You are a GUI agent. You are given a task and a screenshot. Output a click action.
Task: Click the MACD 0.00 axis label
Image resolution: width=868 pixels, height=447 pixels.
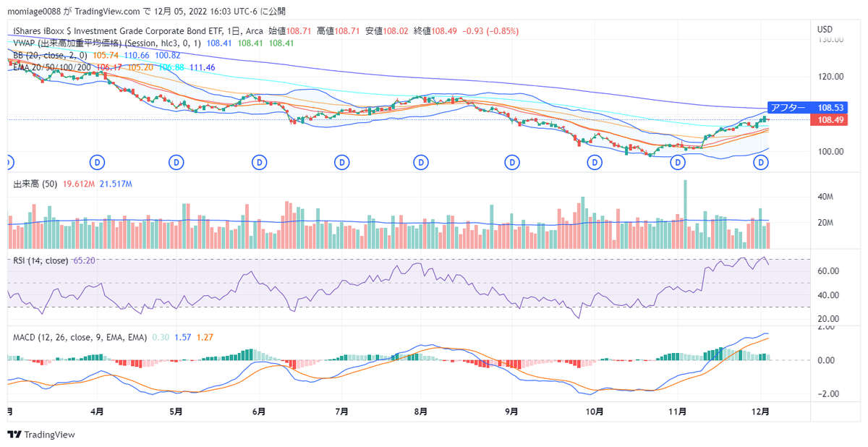[826, 360]
